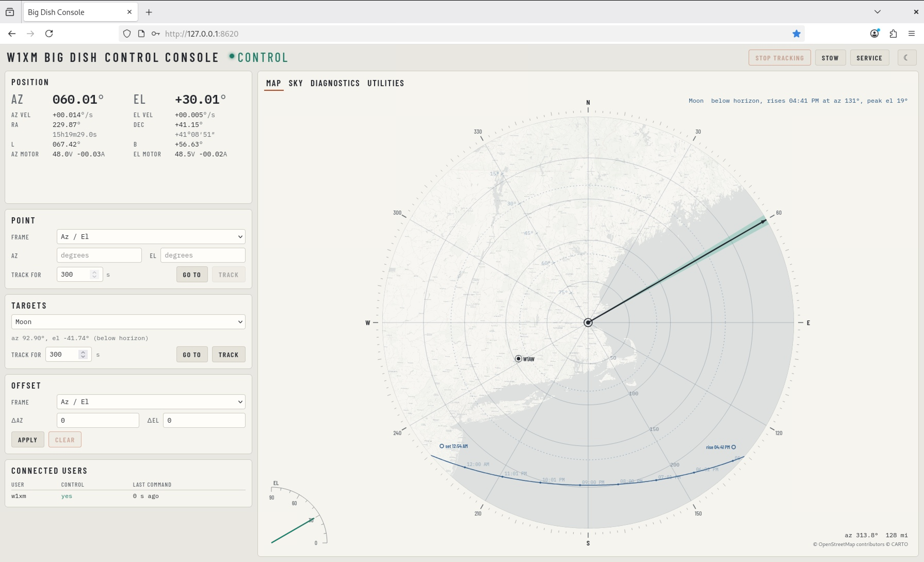This screenshot has height=562, width=924.
Task: Click the ΔAZ offset field
Action: point(98,420)
